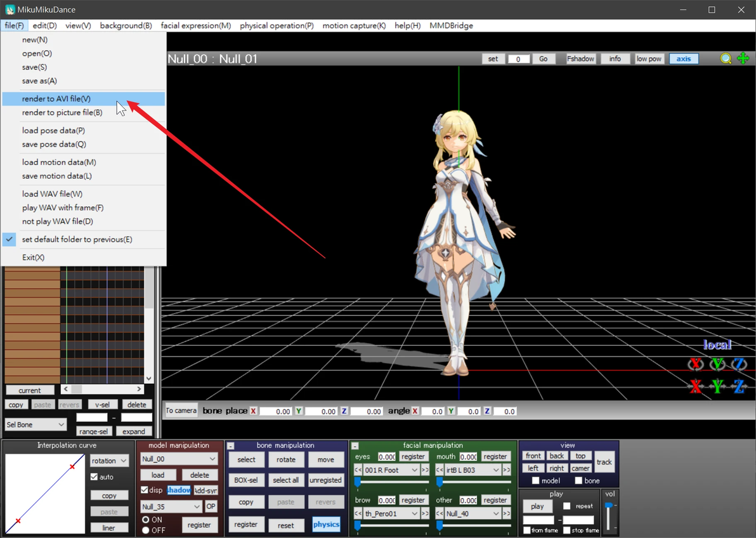Click previous brow morph arrow
This screenshot has width=756, height=538.
click(358, 513)
